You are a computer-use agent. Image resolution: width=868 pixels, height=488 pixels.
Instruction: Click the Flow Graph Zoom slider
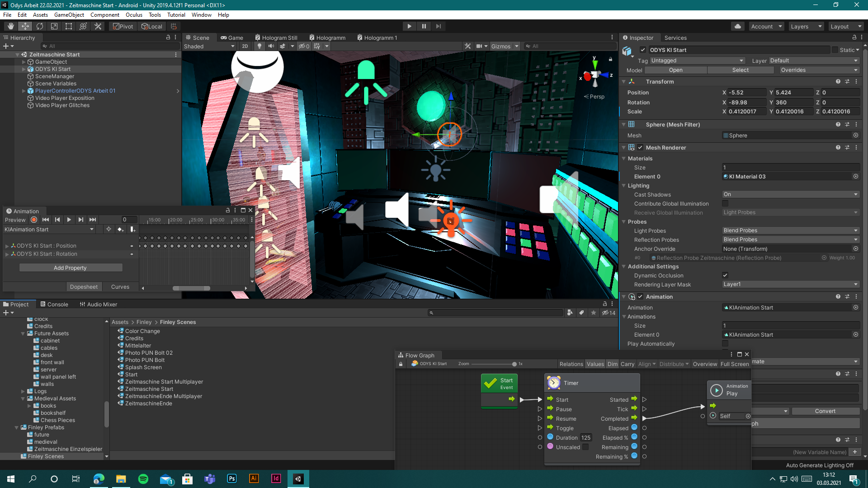[x=514, y=364]
